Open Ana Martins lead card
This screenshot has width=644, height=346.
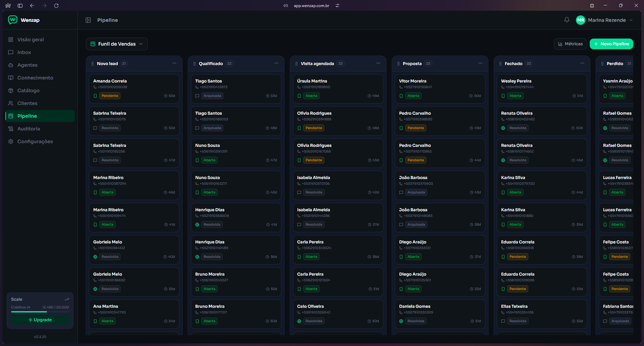coord(134,313)
